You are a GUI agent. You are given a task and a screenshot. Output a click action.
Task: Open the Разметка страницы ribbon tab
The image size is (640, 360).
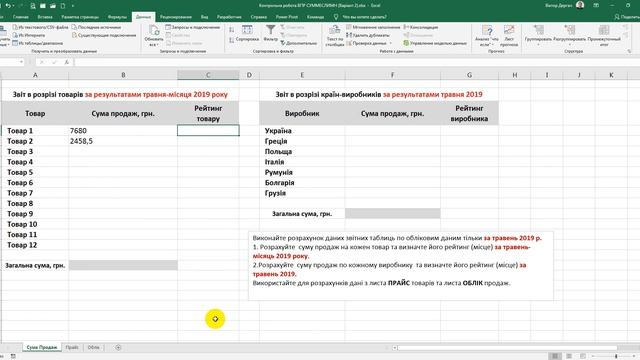click(x=80, y=17)
